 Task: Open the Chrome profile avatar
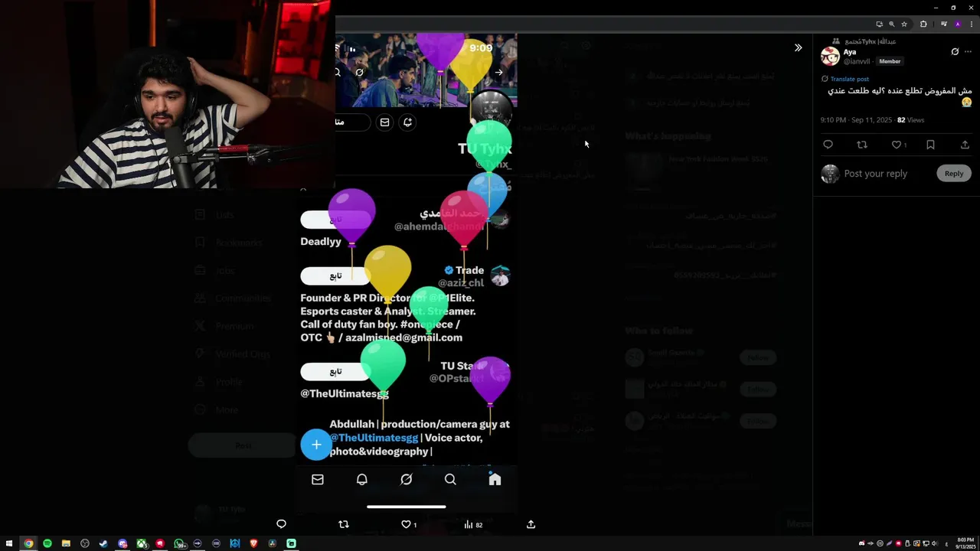tap(957, 24)
